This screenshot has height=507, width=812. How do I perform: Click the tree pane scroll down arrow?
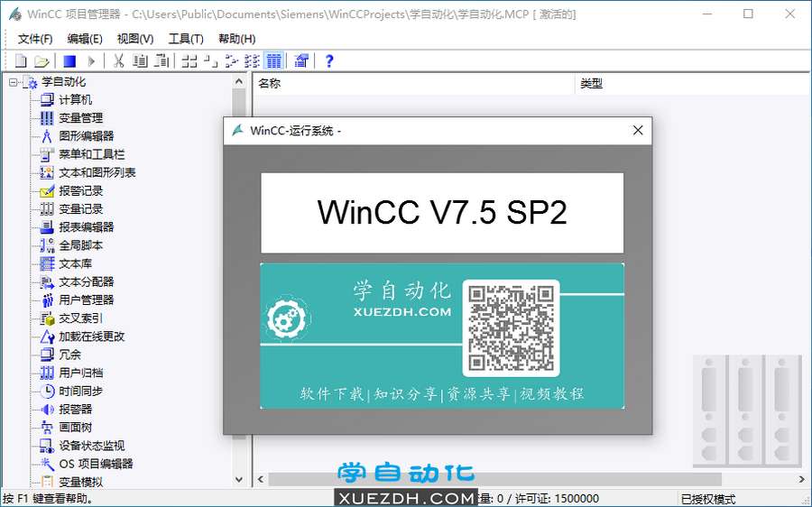pyautogui.click(x=239, y=480)
